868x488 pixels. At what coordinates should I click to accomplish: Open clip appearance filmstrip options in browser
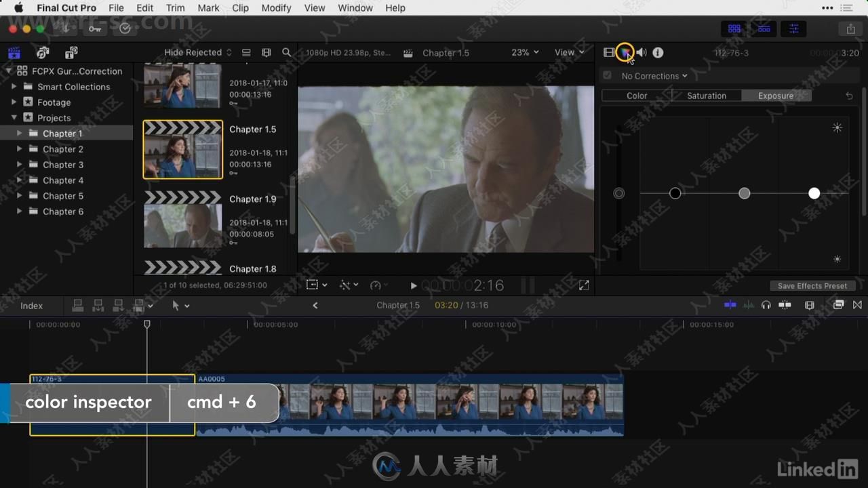point(267,52)
